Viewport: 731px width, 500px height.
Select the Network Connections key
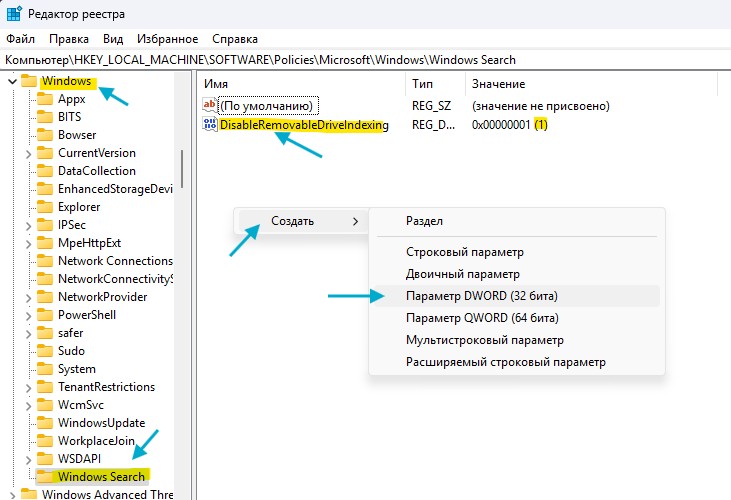pyautogui.click(x=115, y=261)
